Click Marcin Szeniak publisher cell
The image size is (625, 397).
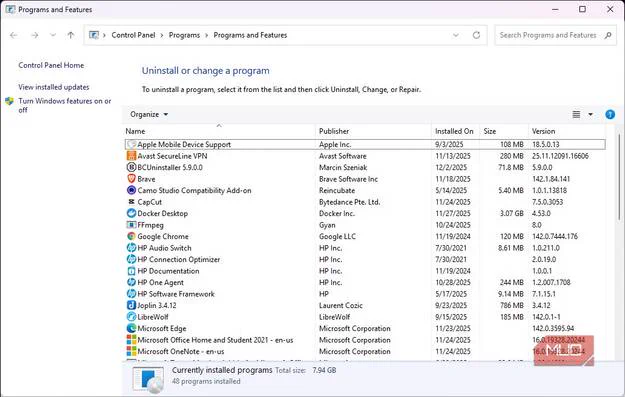click(343, 167)
